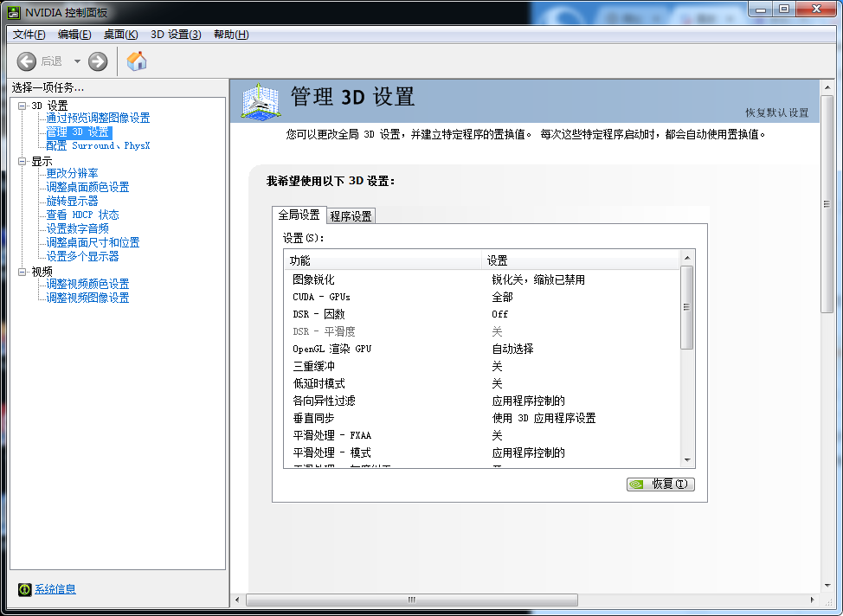The image size is (843, 616).
Task: Click the 功能 column header
Action: [x=383, y=260]
